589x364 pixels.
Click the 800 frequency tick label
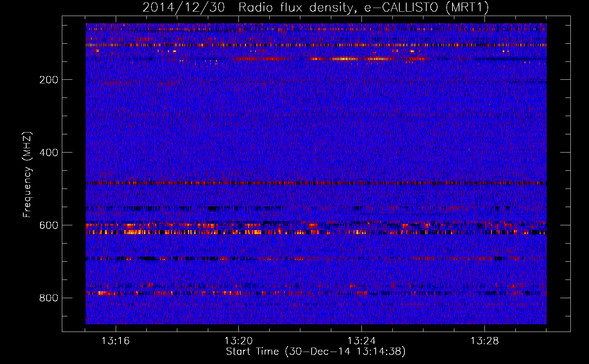[x=49, y=298]
